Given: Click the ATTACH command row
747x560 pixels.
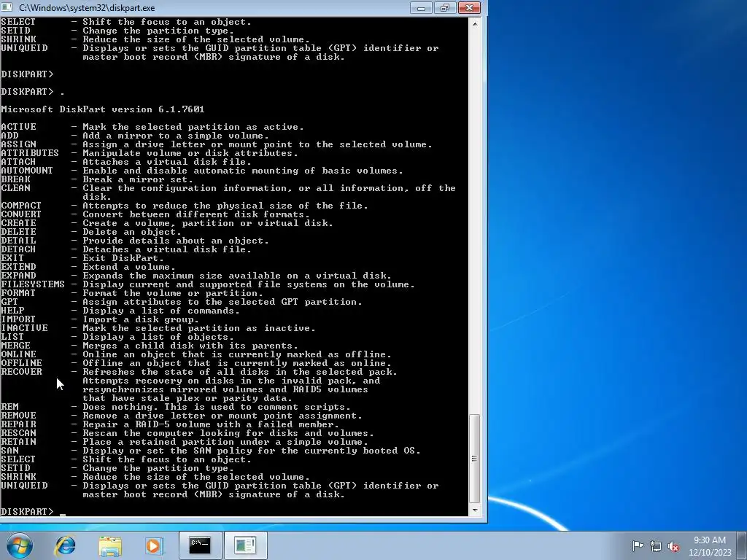Looking at the screenshot, I should [x=125, y=161].
